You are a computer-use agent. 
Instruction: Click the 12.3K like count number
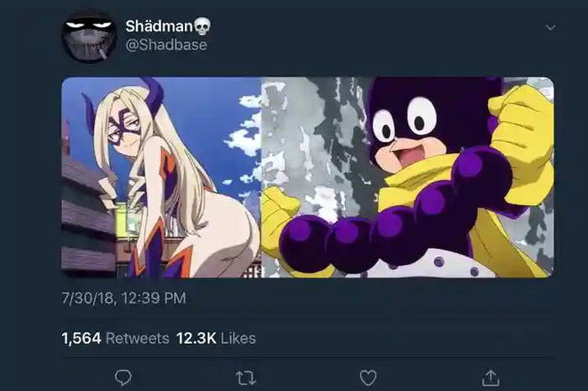(196, 338)
